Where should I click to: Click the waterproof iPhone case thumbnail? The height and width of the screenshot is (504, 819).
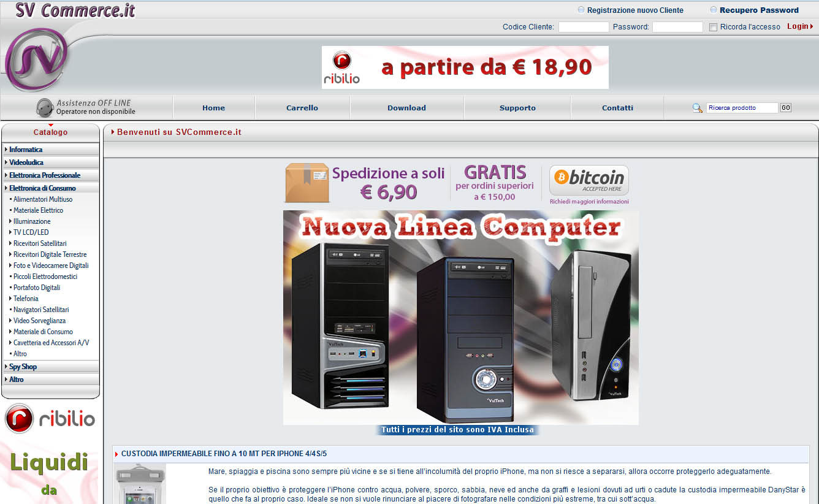pos(139,484)
